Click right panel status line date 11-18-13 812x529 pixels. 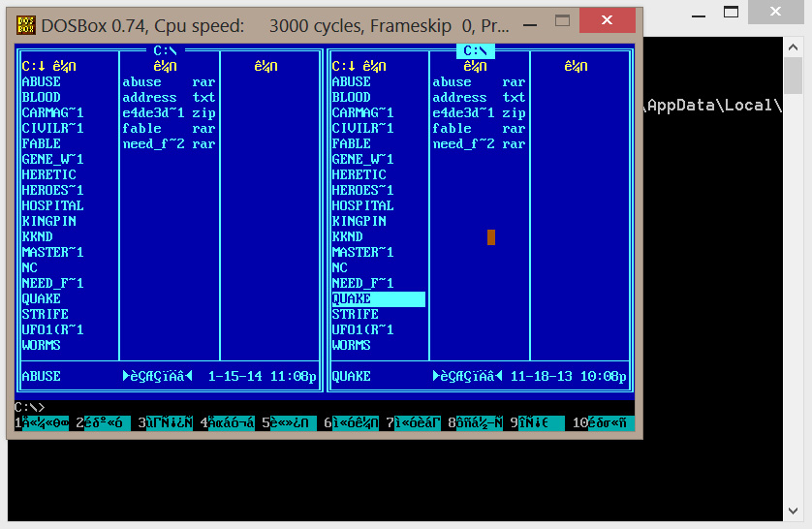pyautogui.click(x=541, y=376)
